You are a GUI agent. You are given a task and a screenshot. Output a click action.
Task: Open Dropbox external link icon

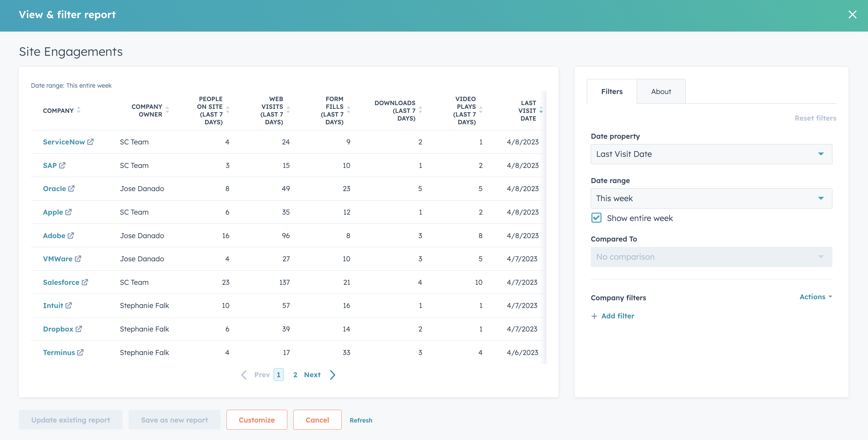(x=79, y=329)
